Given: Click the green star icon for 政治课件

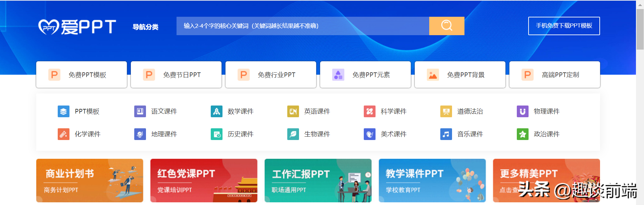Looking at the screenshot, I should (x=523, y=134).
